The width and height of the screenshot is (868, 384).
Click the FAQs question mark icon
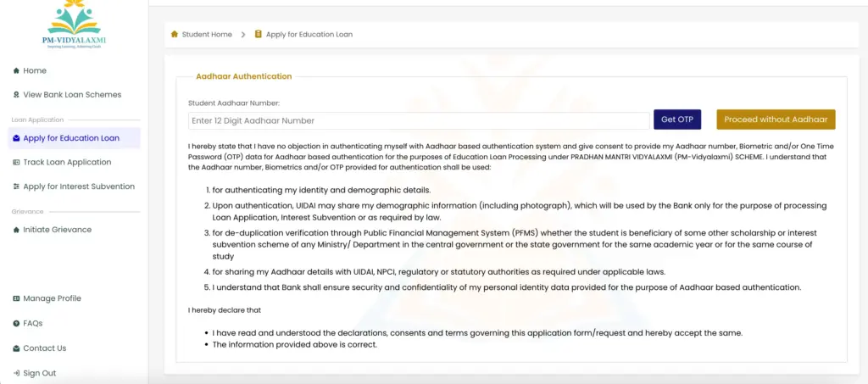click(16, 323)
